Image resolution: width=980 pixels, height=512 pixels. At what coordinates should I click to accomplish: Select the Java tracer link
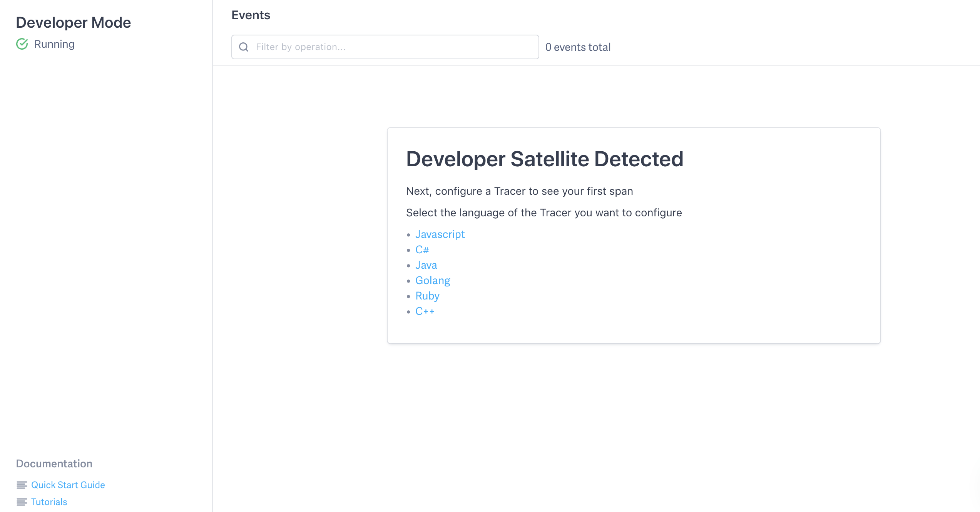point(426,265)
